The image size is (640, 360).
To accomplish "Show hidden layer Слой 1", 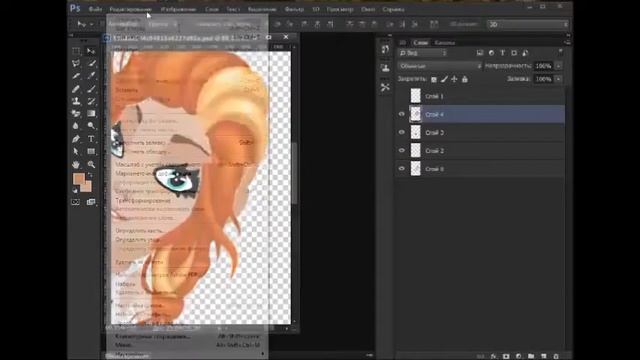I will point(402,96).
